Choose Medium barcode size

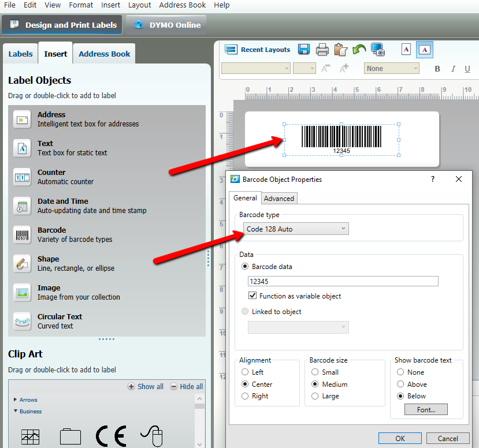click(315, 384)
